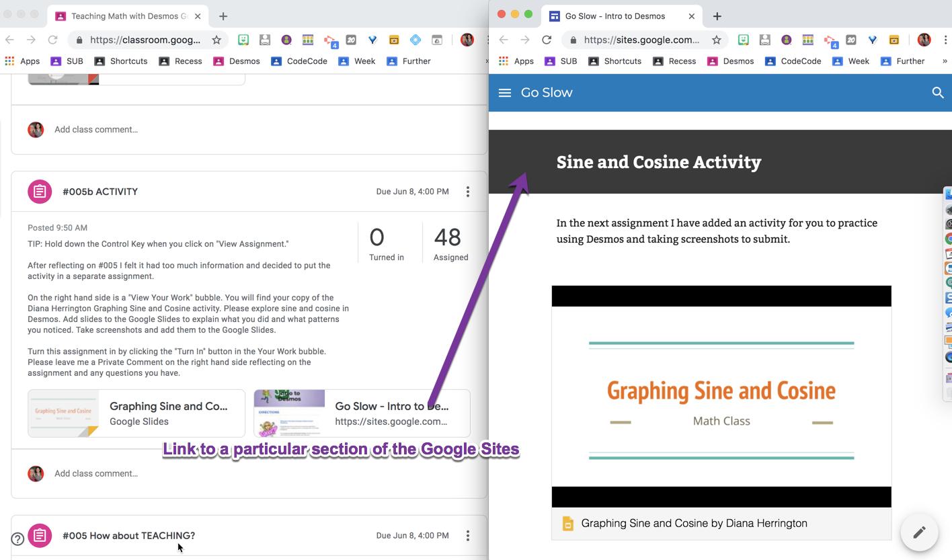Click the pencil edit button on the Google Site
The height and width of the screenshot is (560, 952).
(919, 532)
